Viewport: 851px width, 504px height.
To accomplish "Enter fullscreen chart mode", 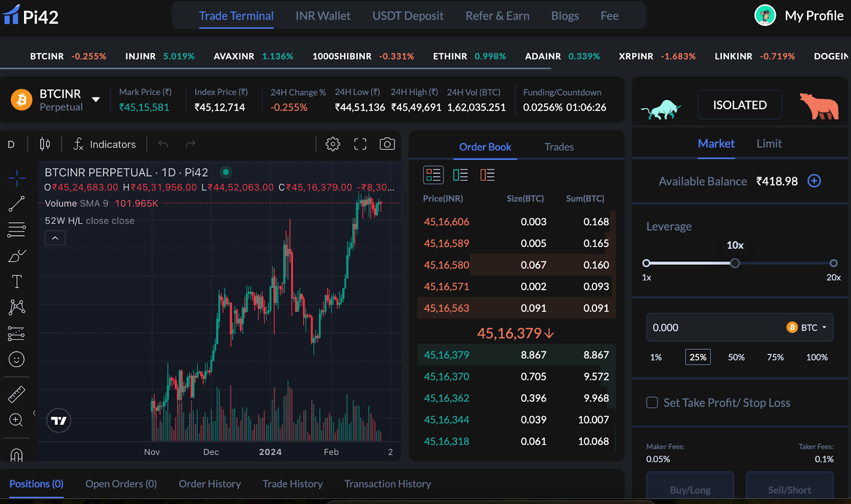I will (360, 144).
